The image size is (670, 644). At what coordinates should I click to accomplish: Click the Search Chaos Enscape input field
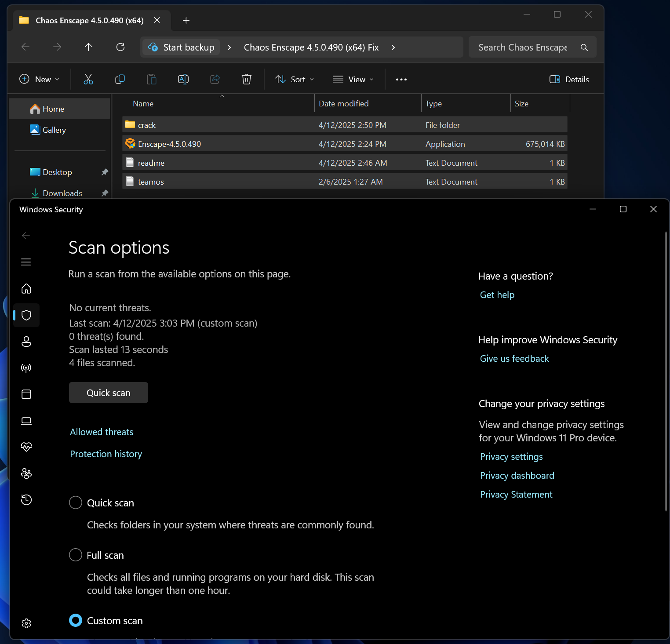coord(523,47)
